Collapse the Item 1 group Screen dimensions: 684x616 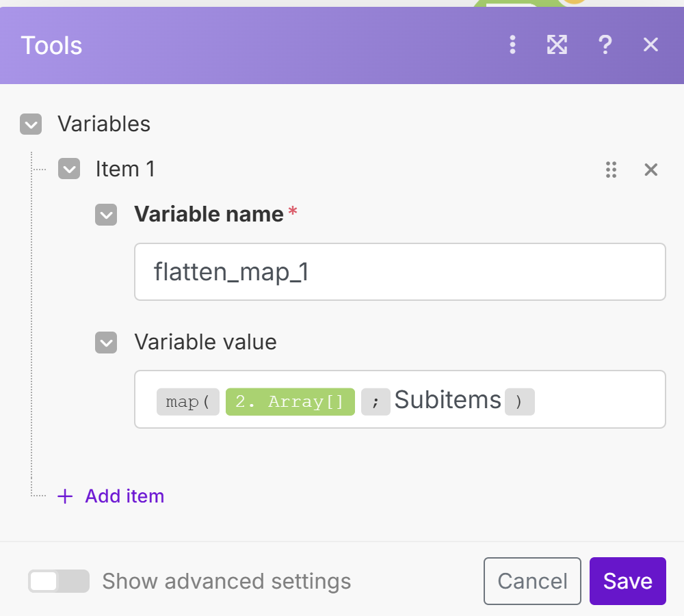pos(69,169)
